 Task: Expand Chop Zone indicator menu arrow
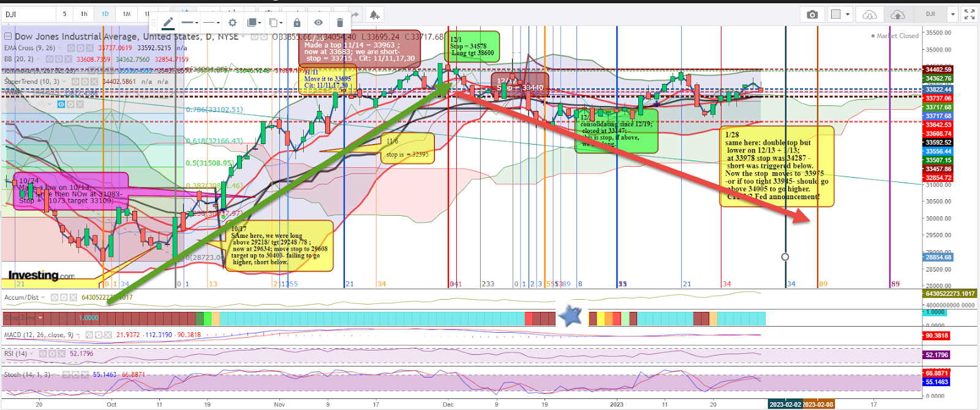point(40,317)
